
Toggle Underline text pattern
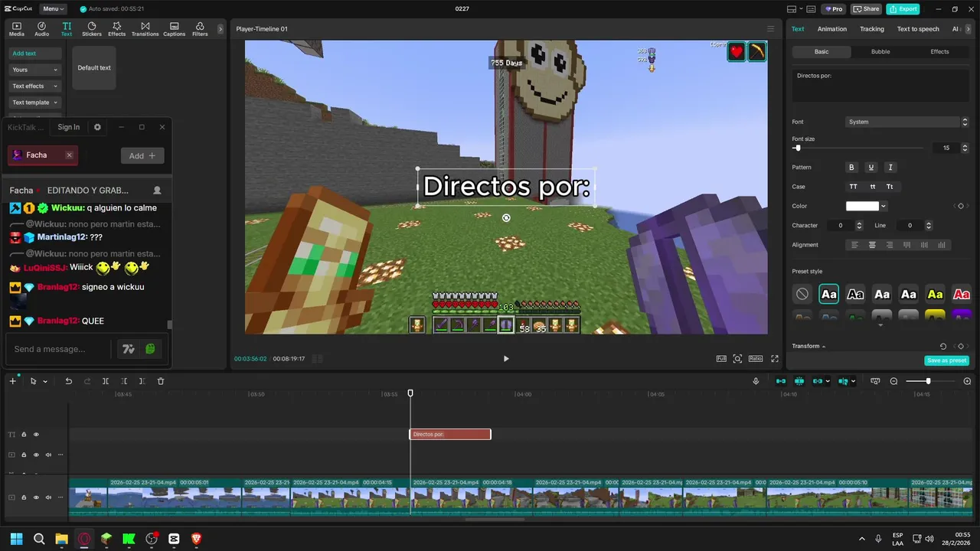click(x=871, y=167)
